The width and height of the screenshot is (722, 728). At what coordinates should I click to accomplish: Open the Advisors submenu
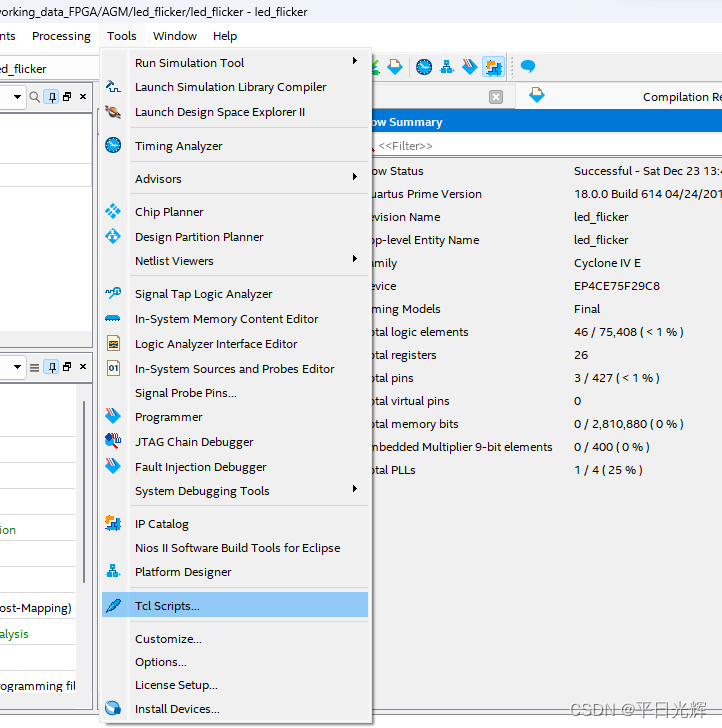coord(235,179)
